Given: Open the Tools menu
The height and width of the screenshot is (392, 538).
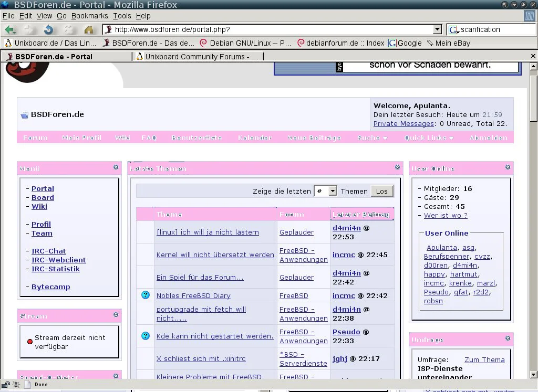Looking at the screenshot, I should pyautogui.click(x=122, y=16).
